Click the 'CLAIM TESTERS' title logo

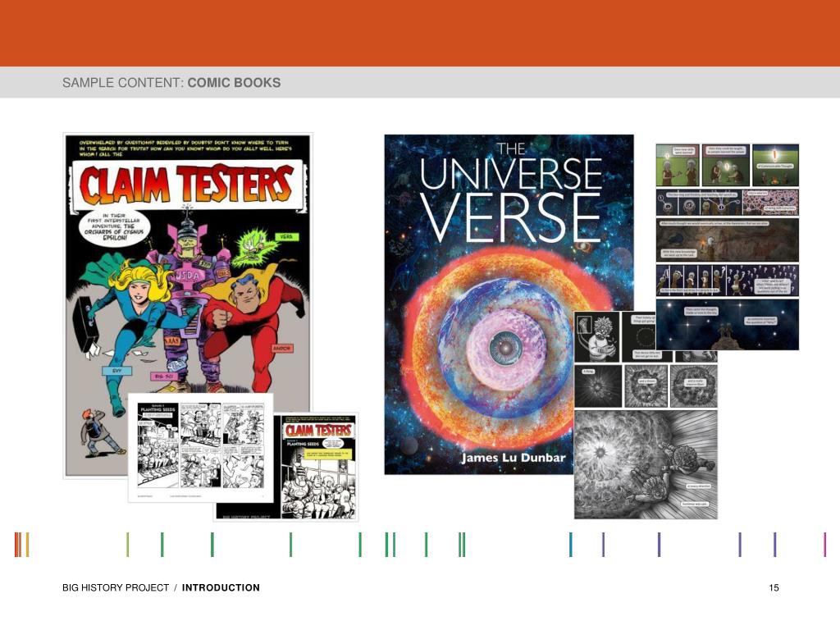coord(188,185)
